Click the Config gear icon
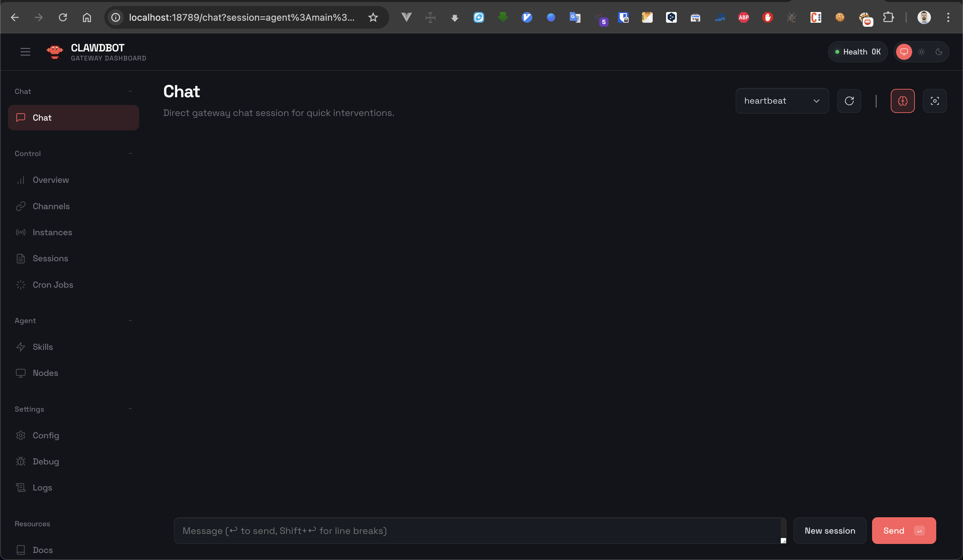 (x=21, y=435)
